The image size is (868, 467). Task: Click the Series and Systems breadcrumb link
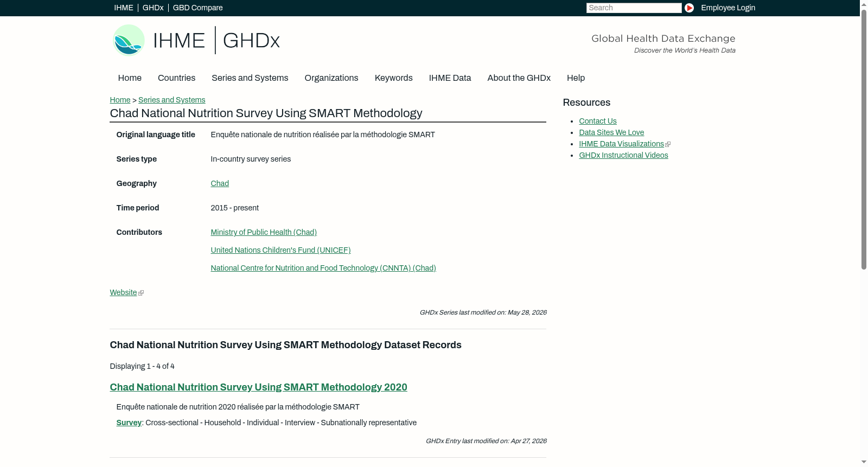[171, 100]
